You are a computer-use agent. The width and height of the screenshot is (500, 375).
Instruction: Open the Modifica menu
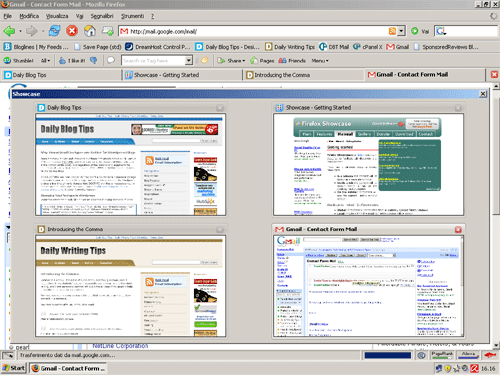point(29,16)
